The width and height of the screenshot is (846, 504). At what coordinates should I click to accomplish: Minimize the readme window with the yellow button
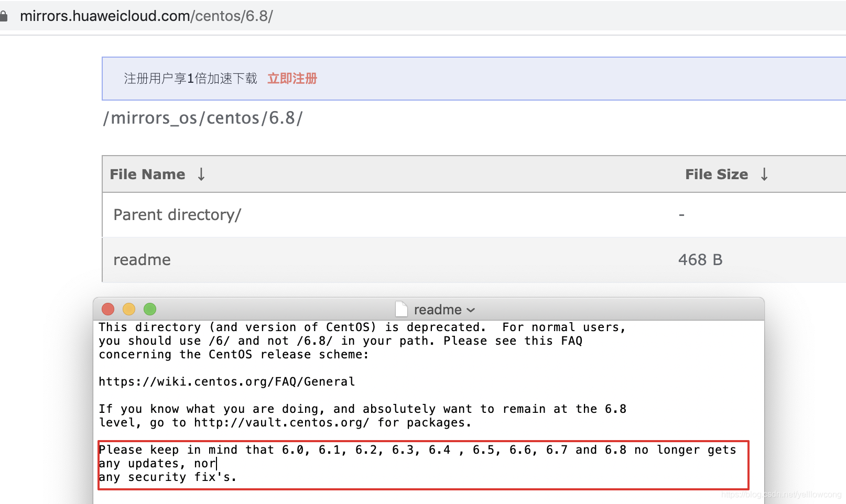click(x=129, y=309)
